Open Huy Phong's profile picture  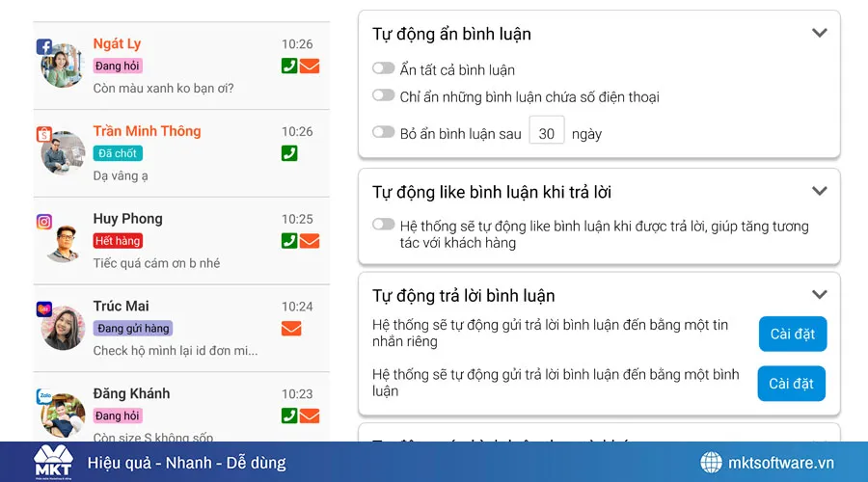pos(63,241)
